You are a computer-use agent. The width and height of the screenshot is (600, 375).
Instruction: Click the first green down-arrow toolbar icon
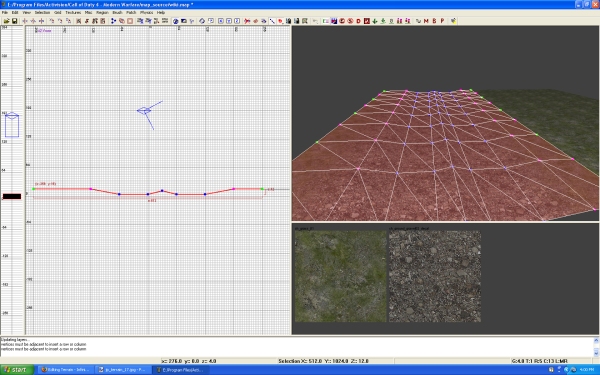(x=375, y=21)
